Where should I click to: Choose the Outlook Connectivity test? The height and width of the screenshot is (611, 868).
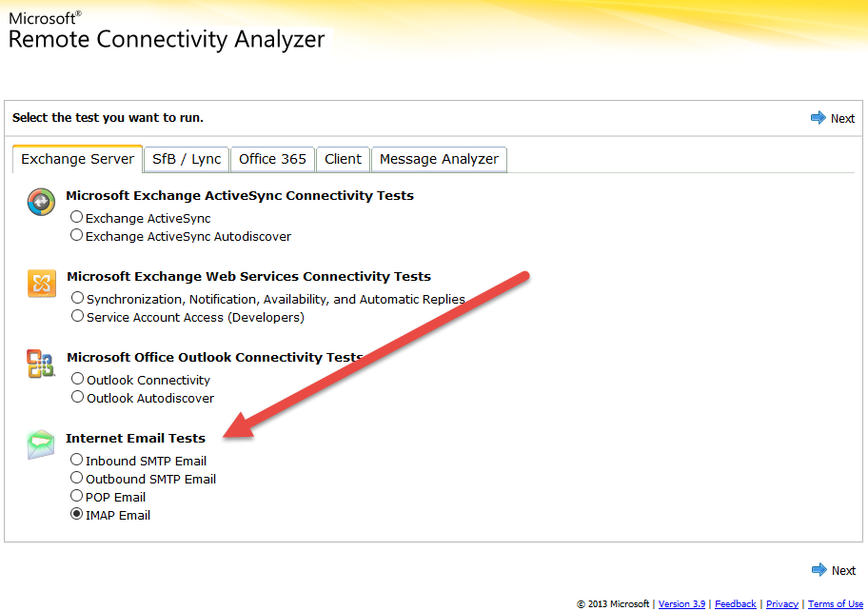point(77,379)
